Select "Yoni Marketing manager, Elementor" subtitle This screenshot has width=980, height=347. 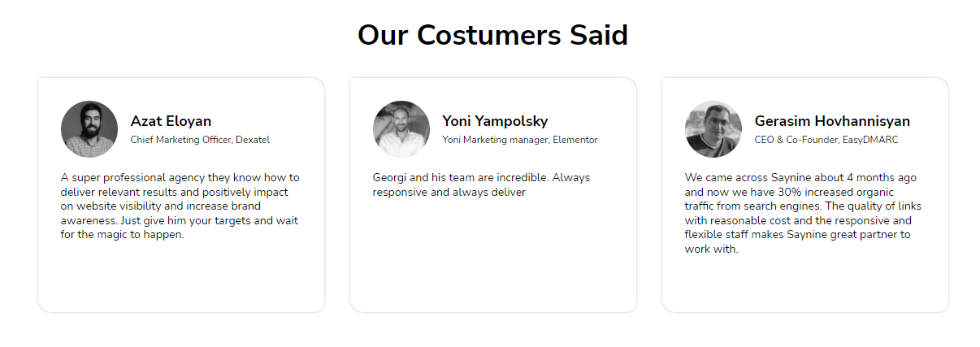519,140
